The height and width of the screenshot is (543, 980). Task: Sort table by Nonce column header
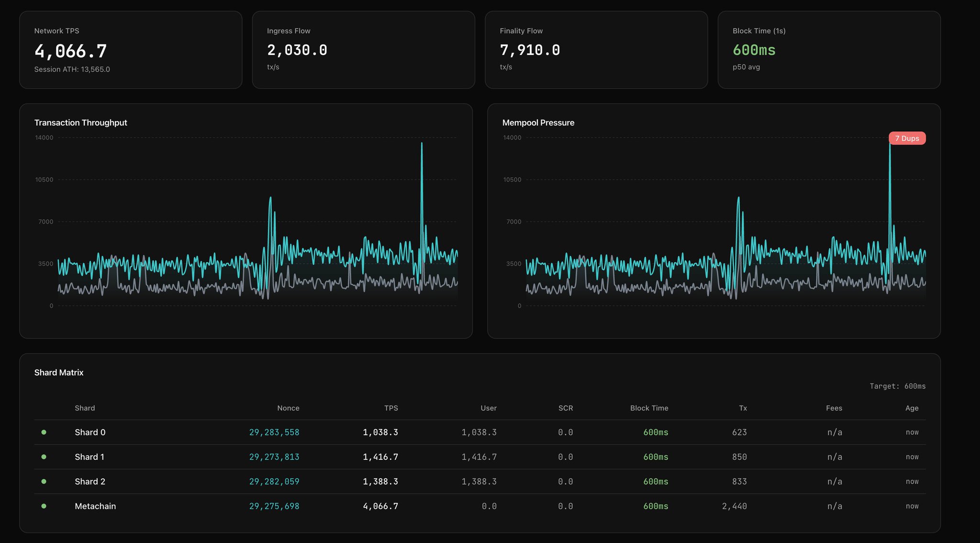tap(288, 408)
